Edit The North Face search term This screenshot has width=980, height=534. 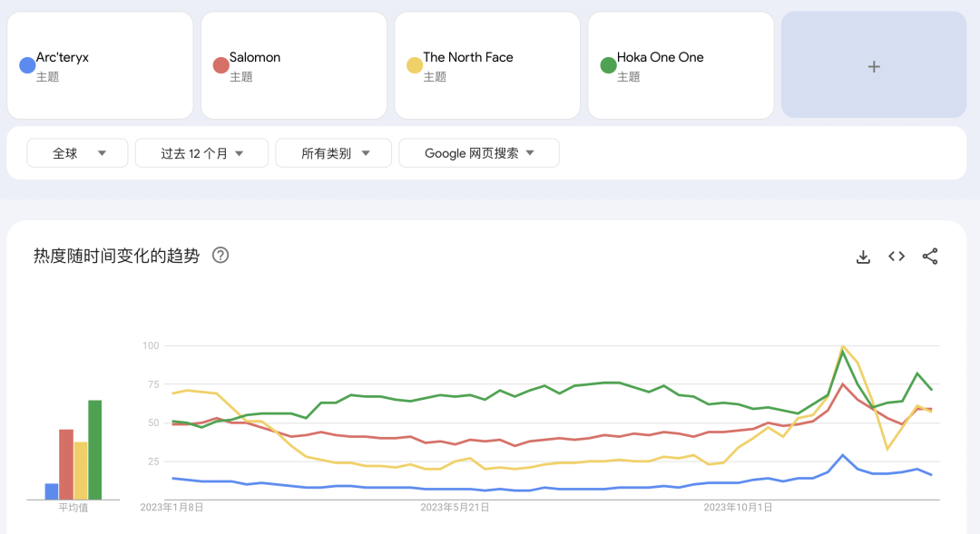click(487, 65)
